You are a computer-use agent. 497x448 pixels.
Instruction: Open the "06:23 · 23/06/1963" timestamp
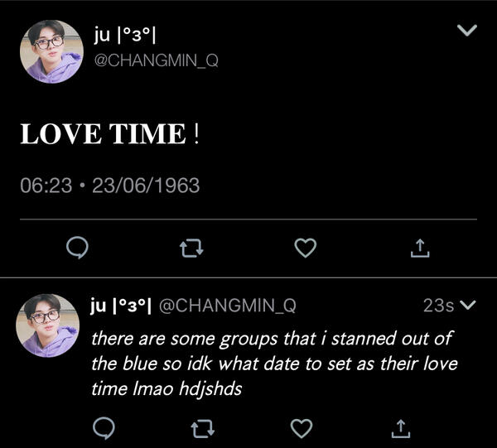pos(109,185)
